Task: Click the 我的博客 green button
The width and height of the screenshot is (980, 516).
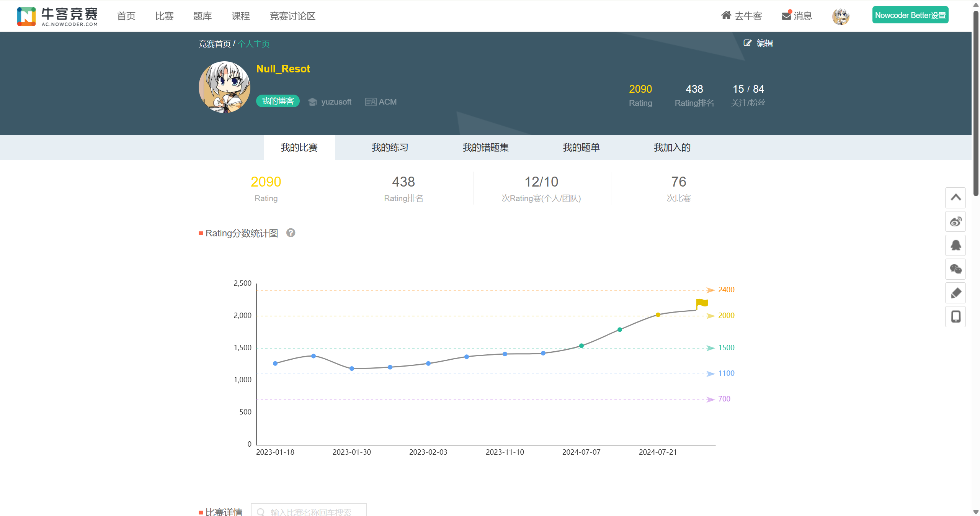Action: point(278,101)
